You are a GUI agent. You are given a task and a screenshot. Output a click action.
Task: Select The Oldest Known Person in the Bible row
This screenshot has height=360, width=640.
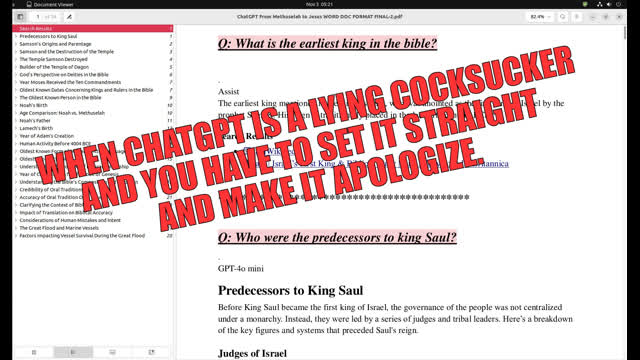click(93, 98)
